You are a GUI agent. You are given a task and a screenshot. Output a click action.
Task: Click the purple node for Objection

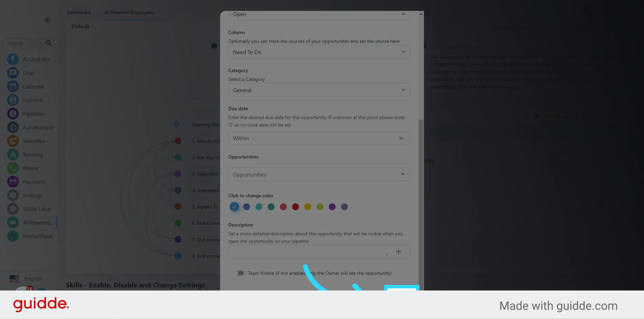click(x=178, y=174)
